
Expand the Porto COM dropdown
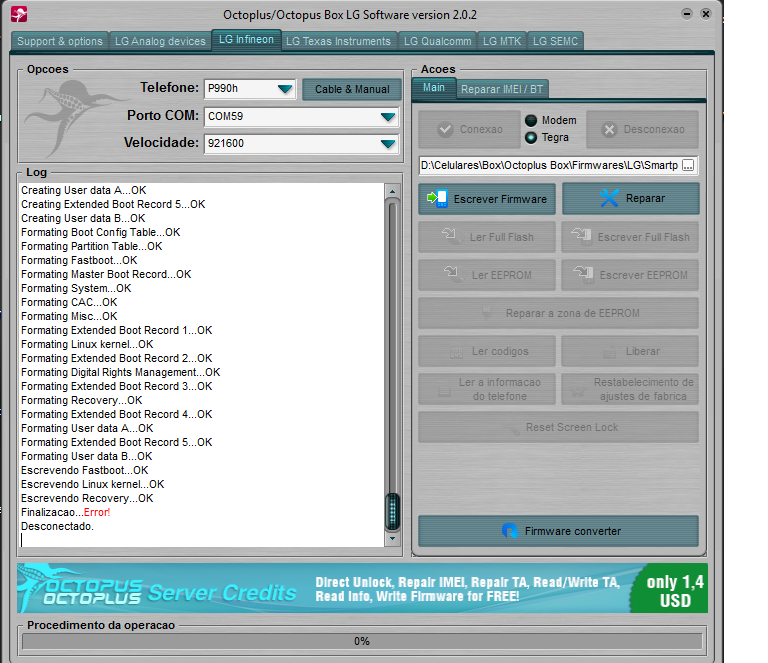(388, 117)
